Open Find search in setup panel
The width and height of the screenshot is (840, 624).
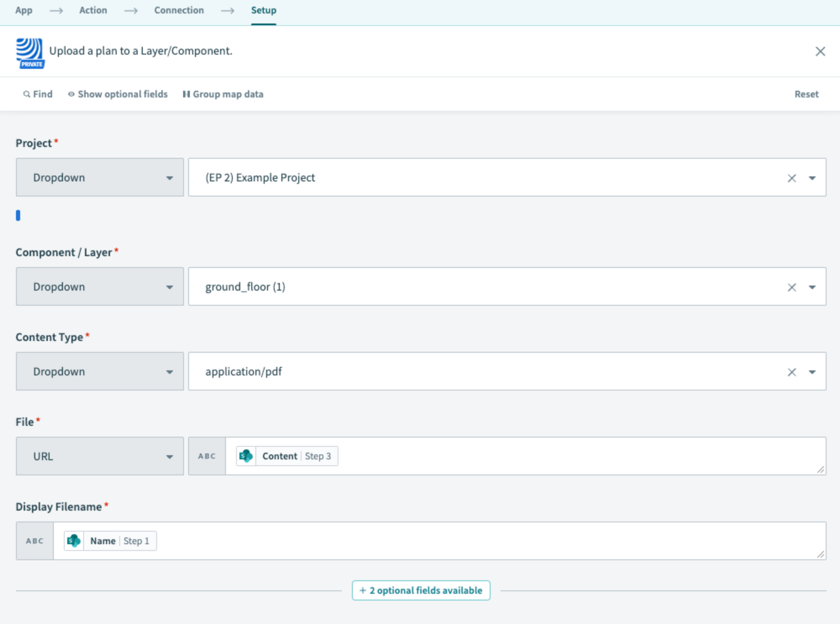point(38,94)
